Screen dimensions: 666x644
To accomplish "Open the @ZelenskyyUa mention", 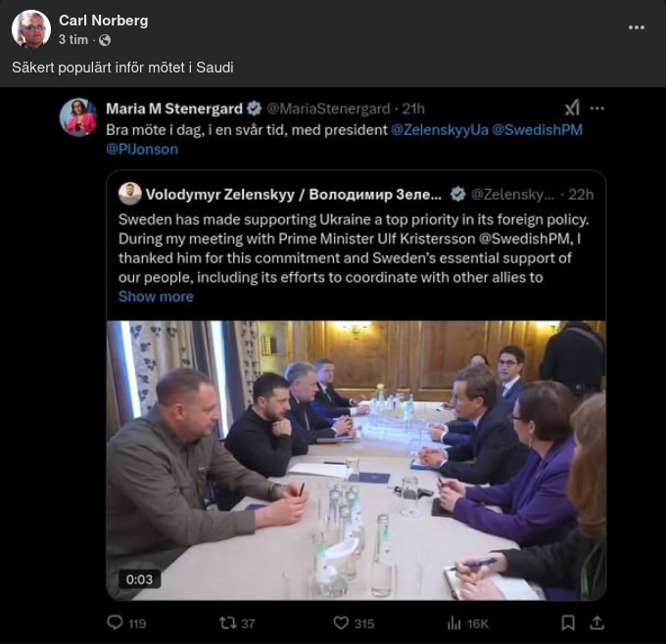I will click(x=439, y=129).
